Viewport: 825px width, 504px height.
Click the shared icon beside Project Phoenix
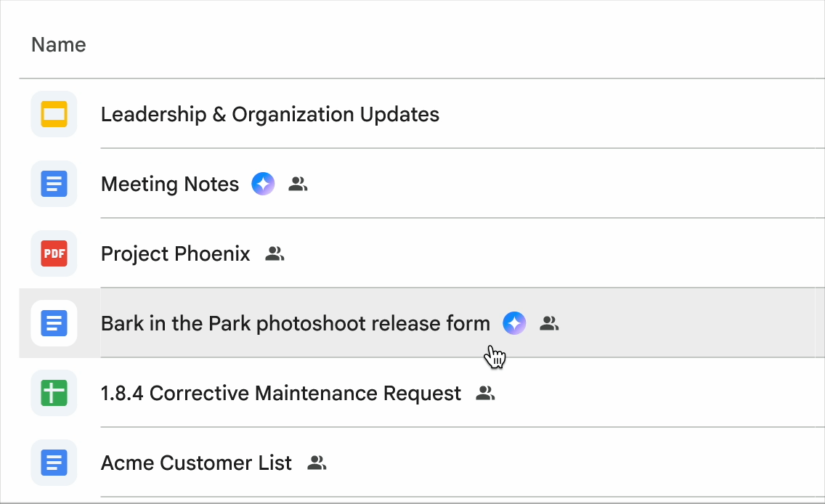[x=275, y=253]
